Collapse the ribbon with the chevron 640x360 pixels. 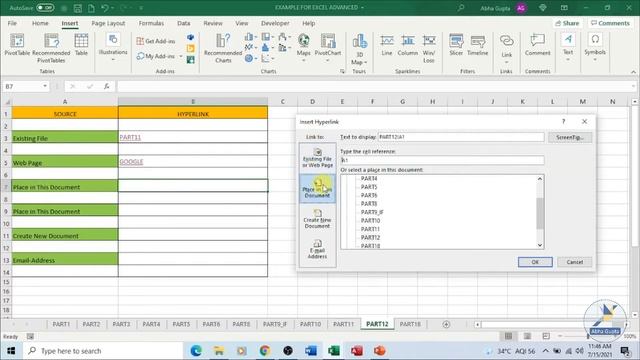[633, 72]
